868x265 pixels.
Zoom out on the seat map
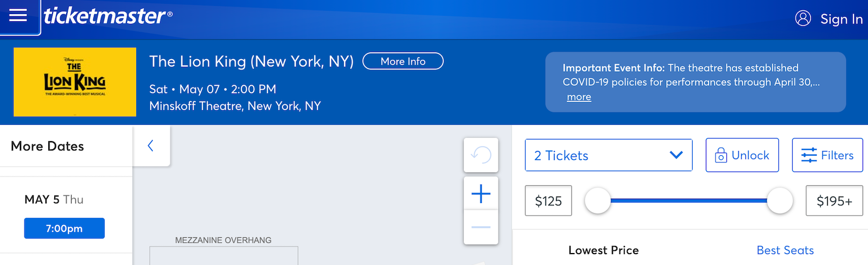point(481,227)
